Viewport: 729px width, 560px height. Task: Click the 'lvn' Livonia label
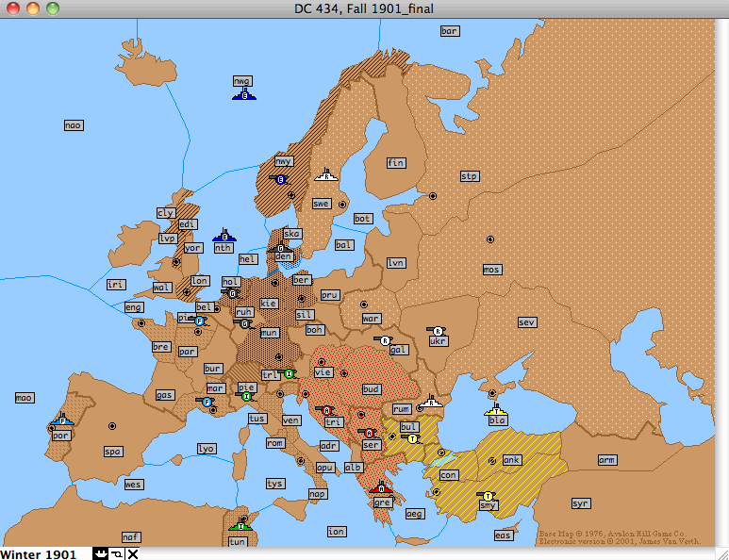(397, 263)
